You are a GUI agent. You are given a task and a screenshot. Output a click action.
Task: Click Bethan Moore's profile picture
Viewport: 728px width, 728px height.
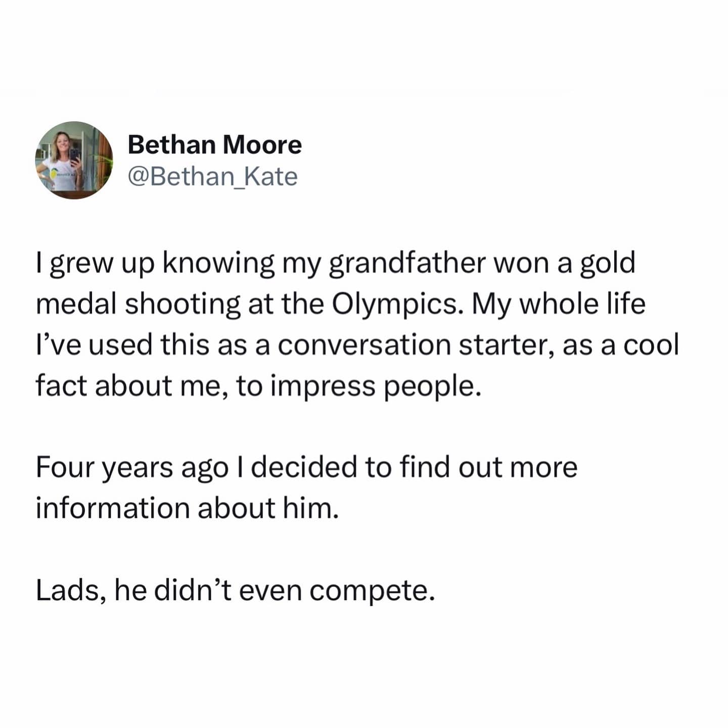click(74, 160)
